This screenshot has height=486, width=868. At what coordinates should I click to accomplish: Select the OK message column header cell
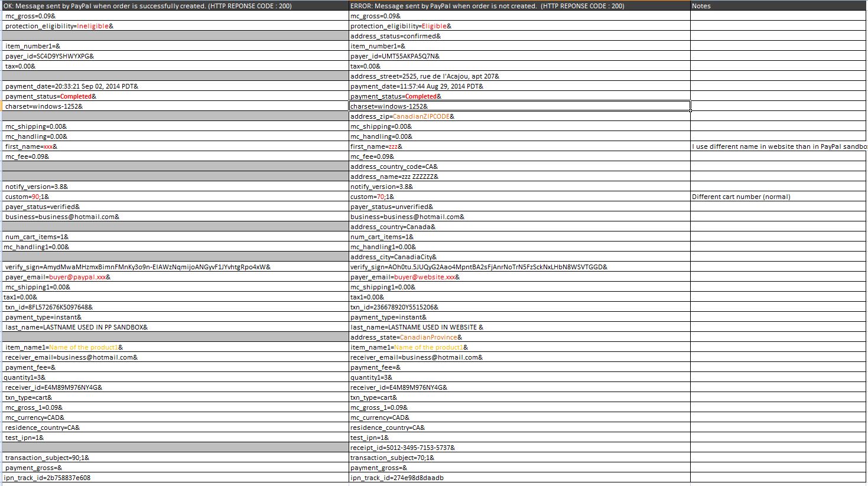(175, 6)
